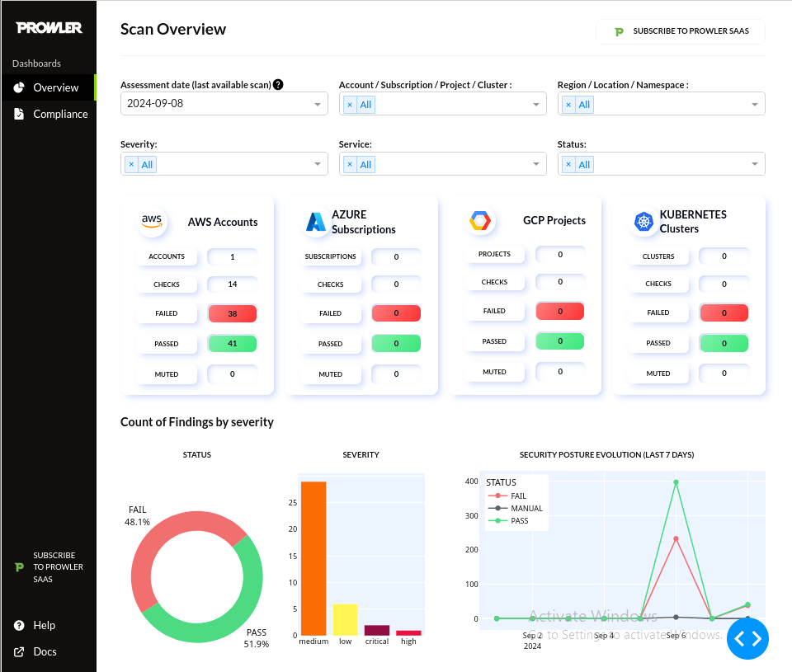
Task: Click AWS failed count 38
Action: tap(233, 313)
